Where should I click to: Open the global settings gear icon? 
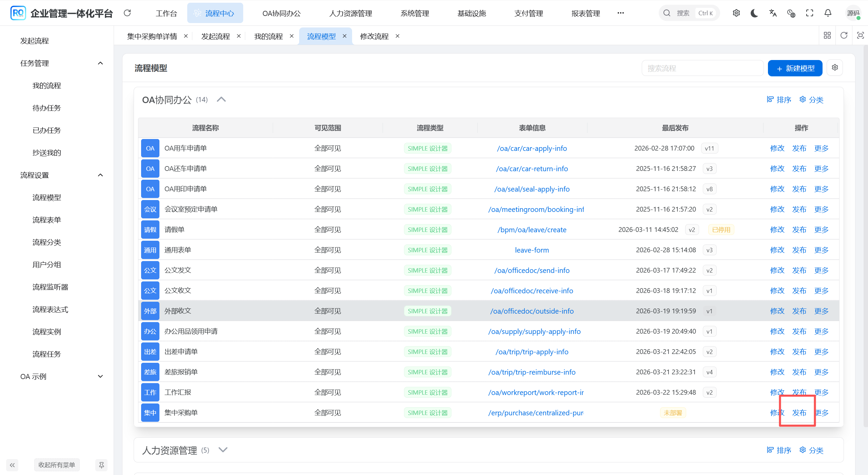[x=736, y=13]
